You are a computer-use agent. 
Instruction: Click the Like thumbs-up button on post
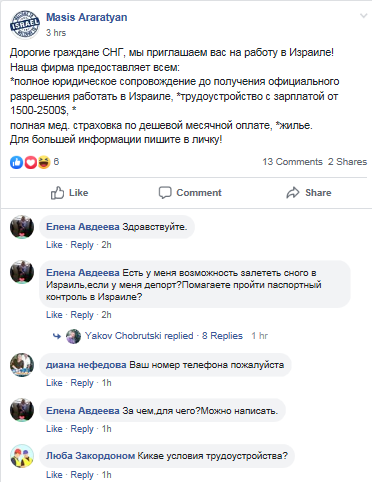tap(69, 193)
